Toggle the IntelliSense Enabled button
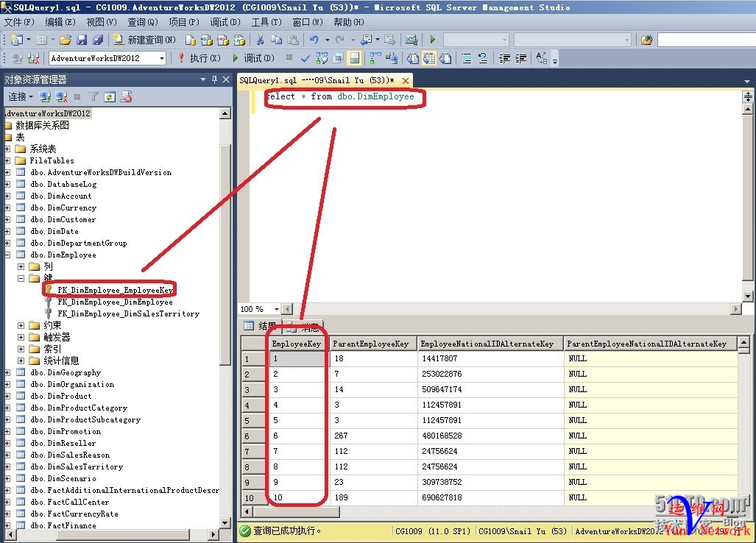 pos(354,58)
